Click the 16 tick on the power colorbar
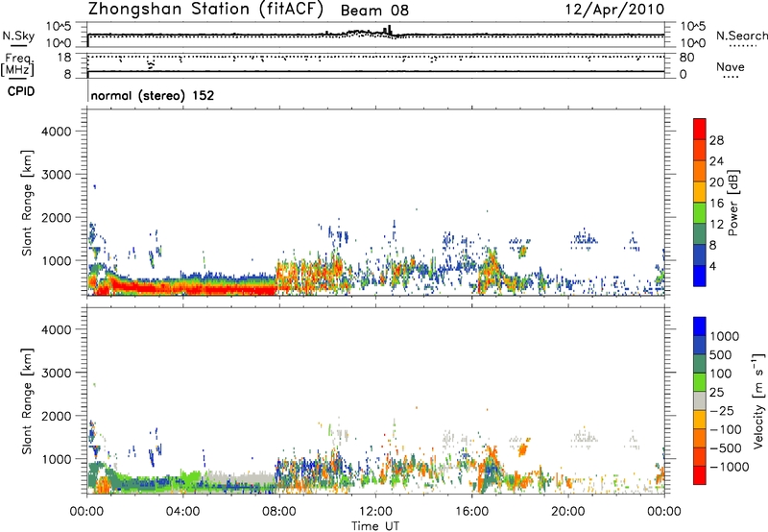The height and width of the screenshot is (532, 768). coord(716,204)
